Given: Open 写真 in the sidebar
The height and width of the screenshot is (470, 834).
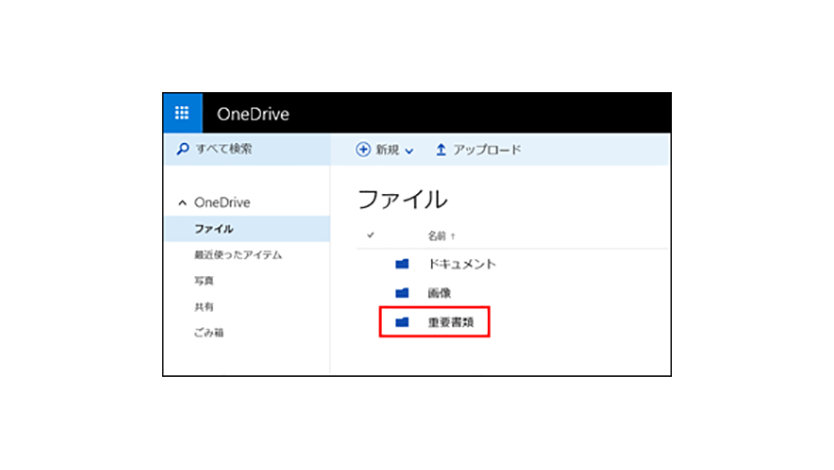Looking at the screenshot, I should 204,281.
